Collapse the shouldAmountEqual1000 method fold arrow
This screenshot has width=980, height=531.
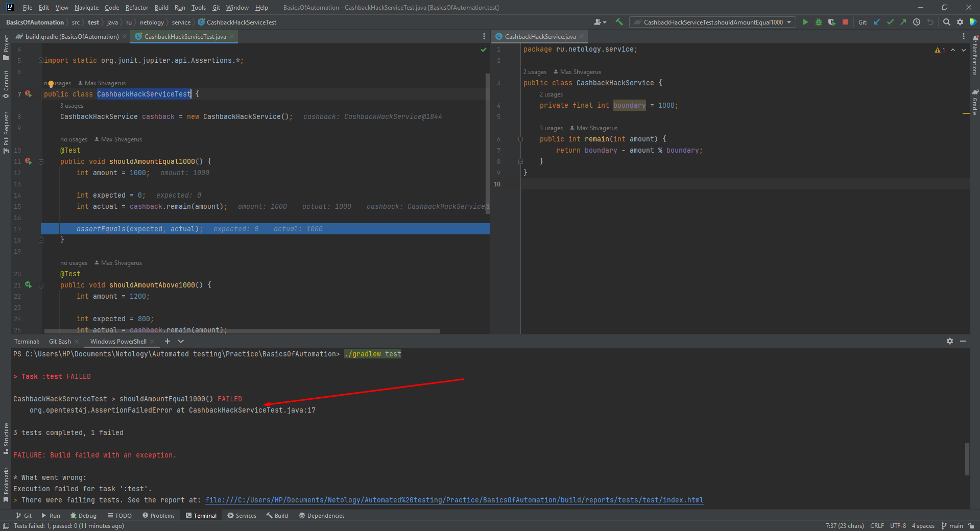(41, 161)
